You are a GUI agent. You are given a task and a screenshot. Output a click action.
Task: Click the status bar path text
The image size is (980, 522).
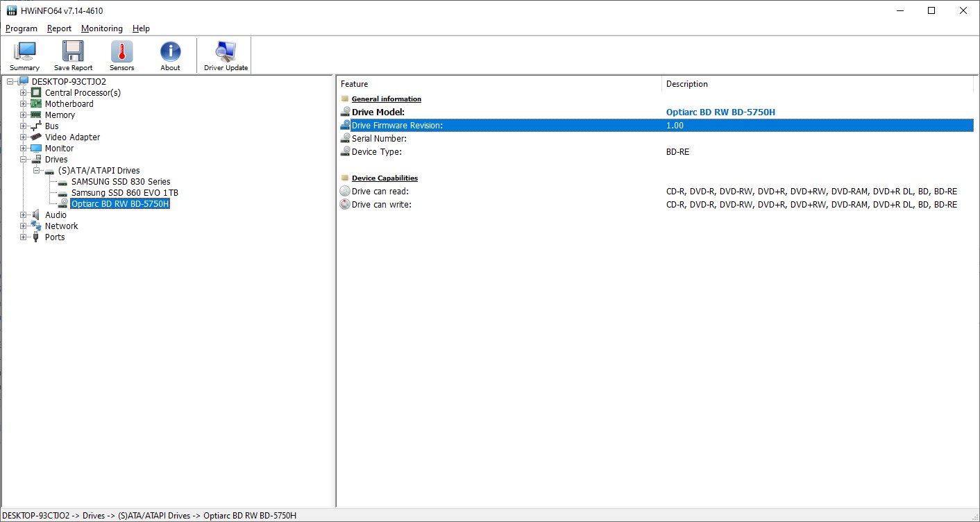[x=150, y=516]
